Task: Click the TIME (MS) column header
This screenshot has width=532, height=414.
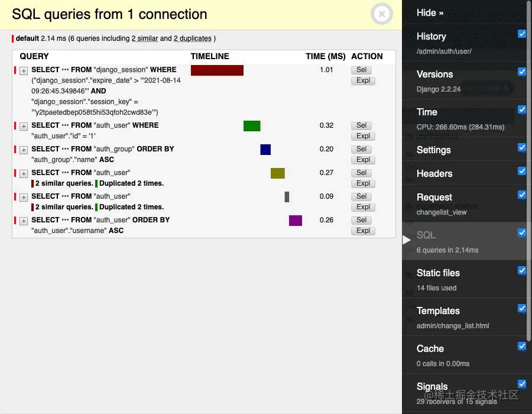Action: coord(325,56)
